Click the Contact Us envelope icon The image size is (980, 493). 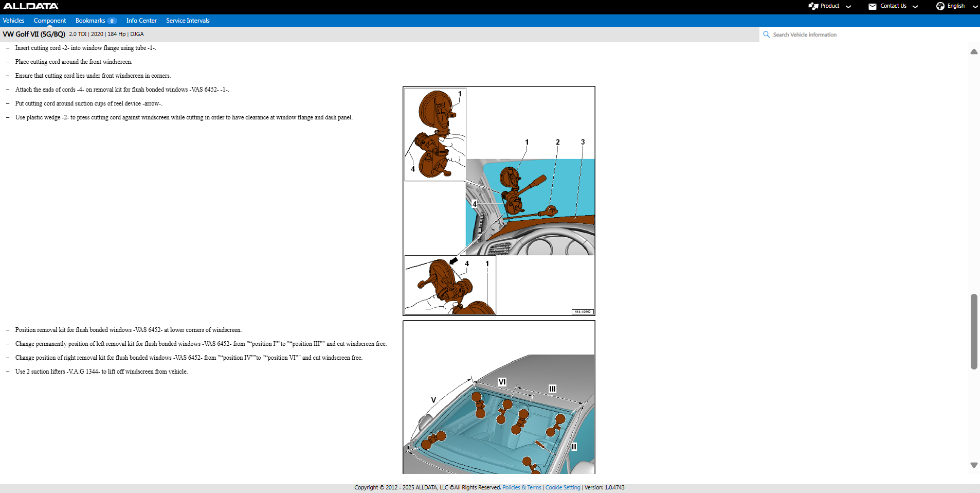coord(872,6)
